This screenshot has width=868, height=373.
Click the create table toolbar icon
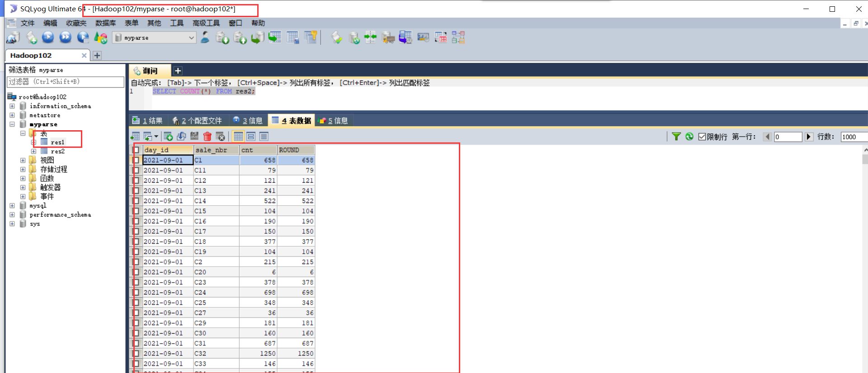click(x=292, y=38)
